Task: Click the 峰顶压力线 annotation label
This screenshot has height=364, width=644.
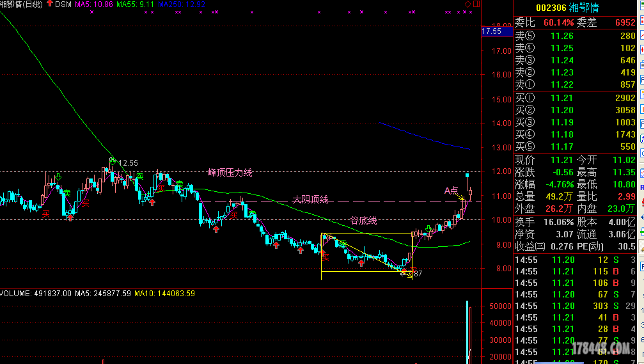Action: (x=230, y=173)
